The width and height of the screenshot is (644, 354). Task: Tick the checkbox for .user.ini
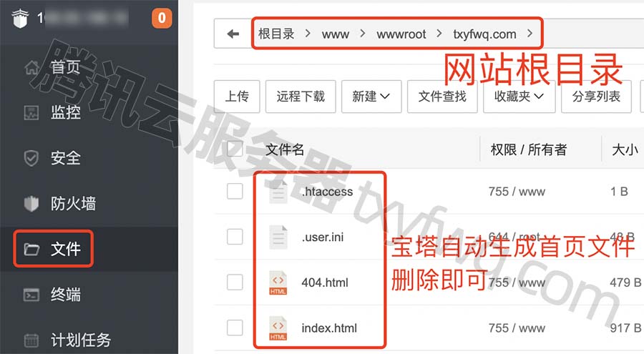[x=235, y=237]
